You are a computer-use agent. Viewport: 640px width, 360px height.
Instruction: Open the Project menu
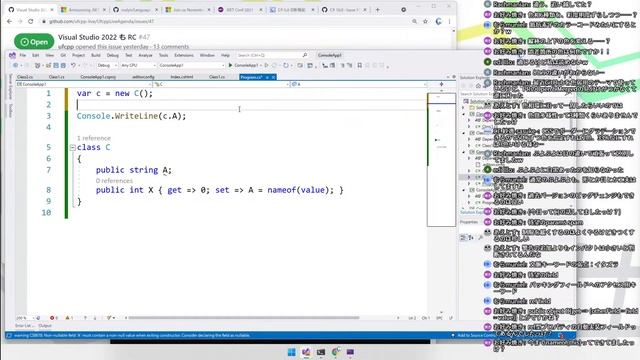click(x=78, y=55)
